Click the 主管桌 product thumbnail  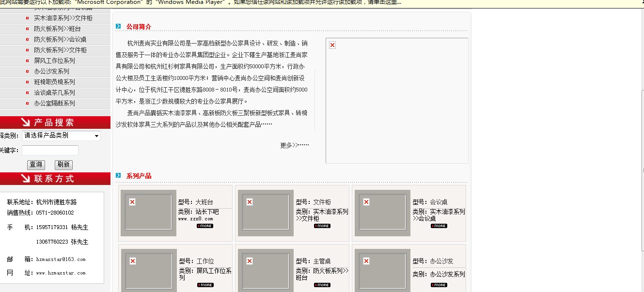pyautogui.click(x=266, y=271)
